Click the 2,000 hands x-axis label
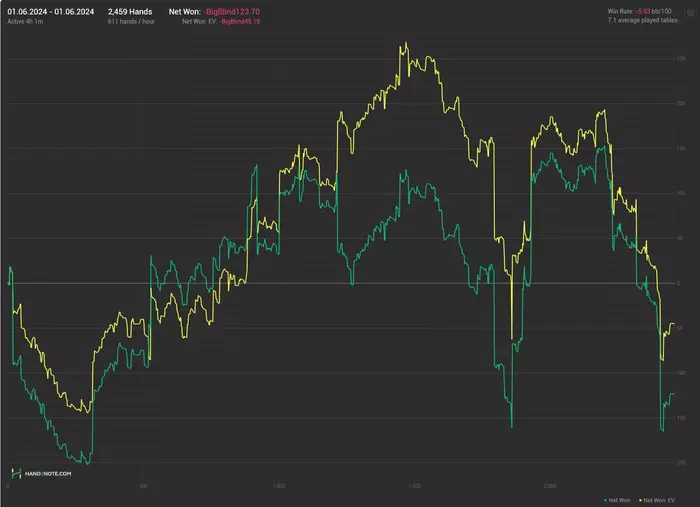The height and width of the screenshot is (507, 700). click(550, 486)
